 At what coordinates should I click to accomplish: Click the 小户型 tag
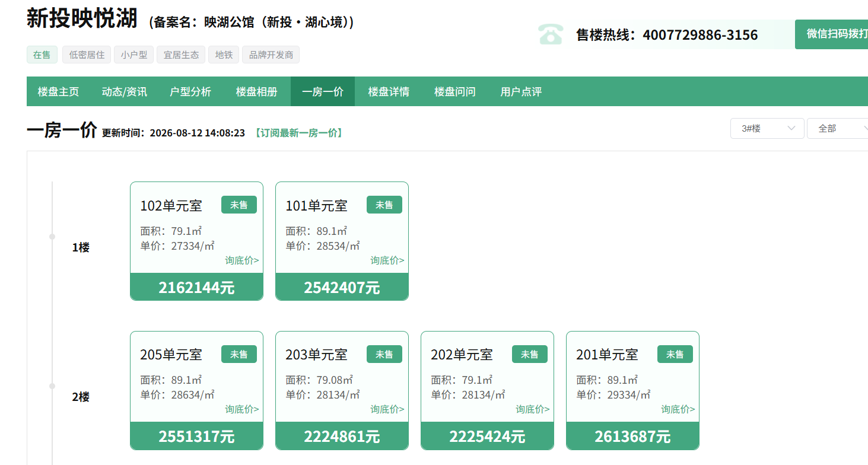point(134,55)
